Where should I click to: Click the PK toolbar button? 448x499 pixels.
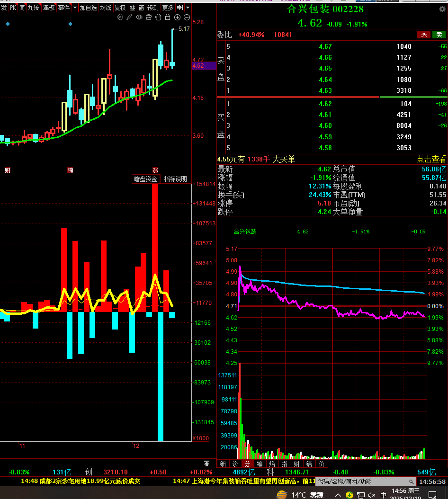(x=13, y=7)
